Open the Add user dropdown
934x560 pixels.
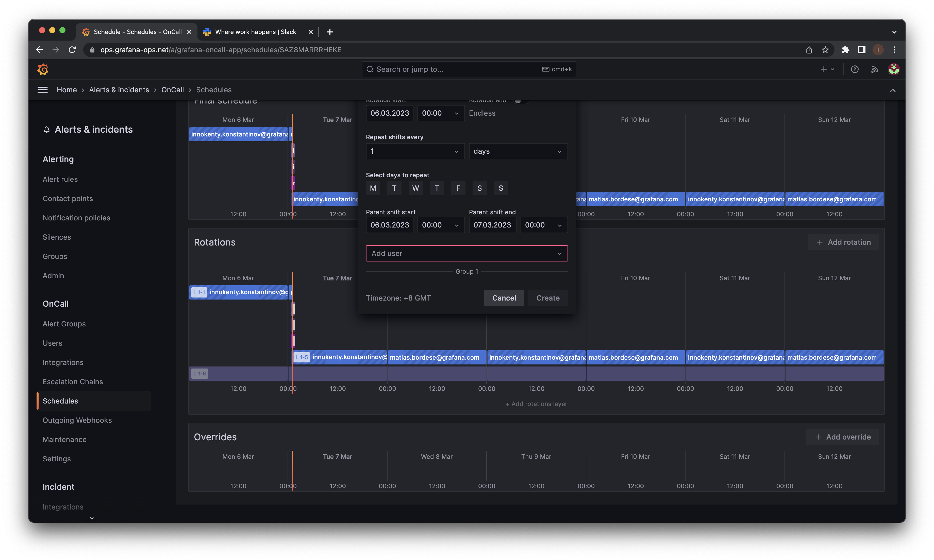467,253
